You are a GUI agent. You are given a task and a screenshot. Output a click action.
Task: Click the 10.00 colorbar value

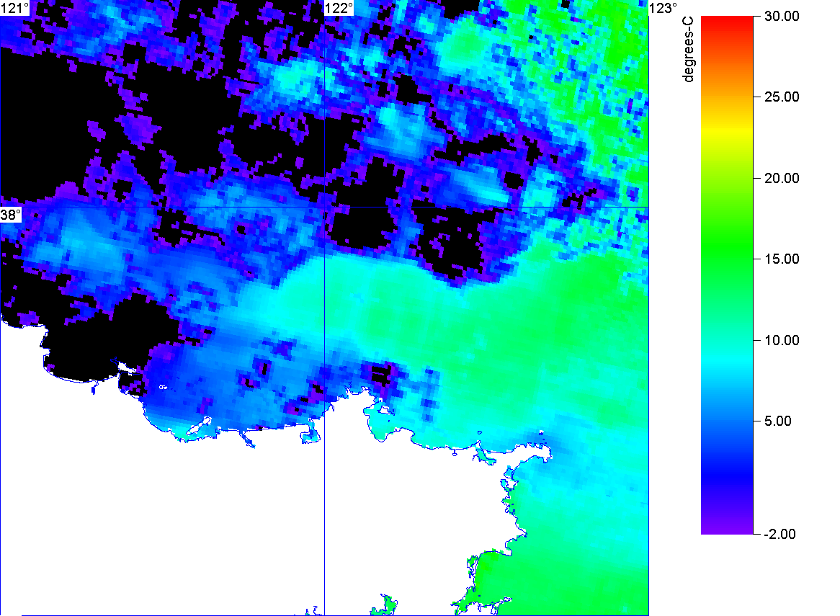pos(782,340)
